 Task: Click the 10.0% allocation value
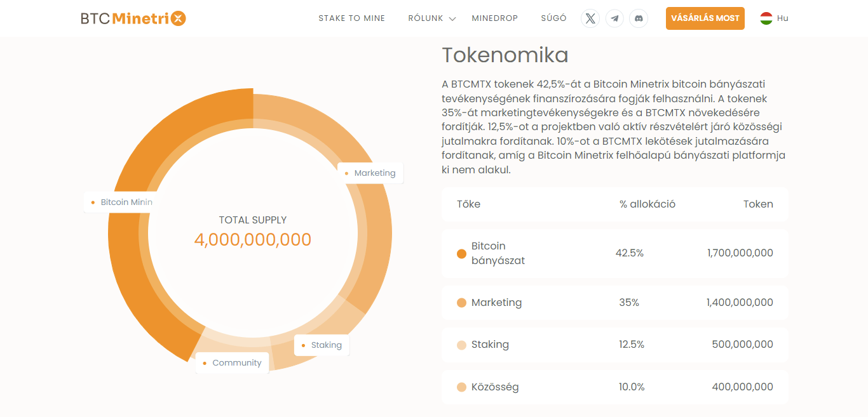tap(632, 387)
